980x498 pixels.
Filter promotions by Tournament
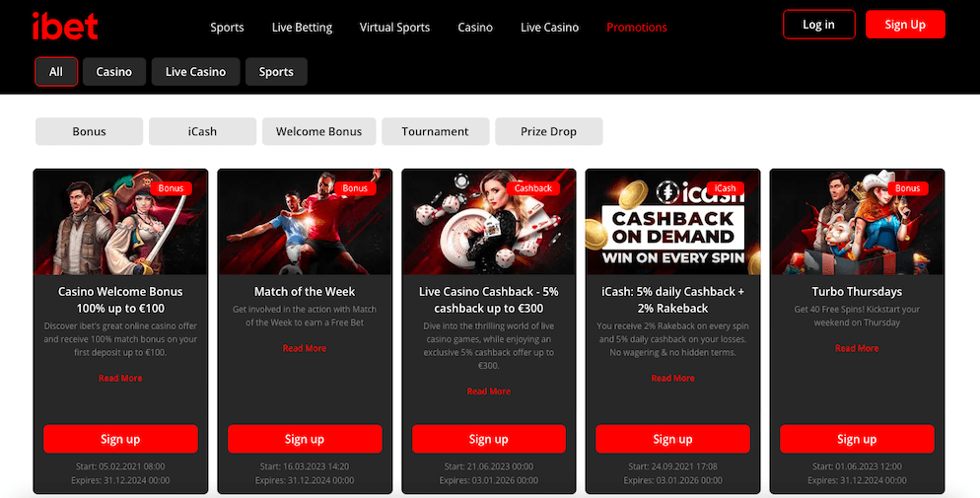point(435,131)
